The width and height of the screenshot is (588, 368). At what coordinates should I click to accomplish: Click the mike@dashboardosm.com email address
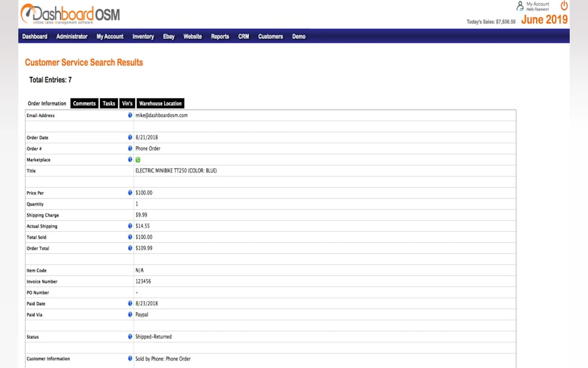pyautogui.click(x=161, y=115)
